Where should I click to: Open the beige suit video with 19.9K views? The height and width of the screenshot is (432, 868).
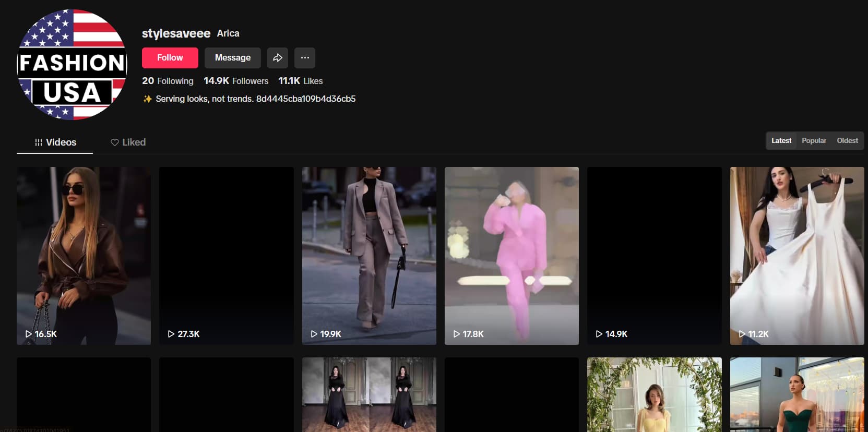(369, 256)
